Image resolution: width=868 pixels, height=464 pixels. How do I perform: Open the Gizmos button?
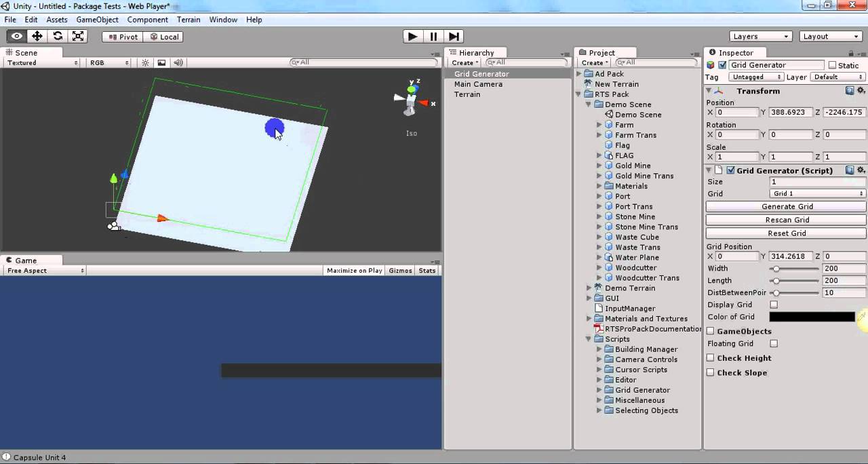(x=400, y=271)
